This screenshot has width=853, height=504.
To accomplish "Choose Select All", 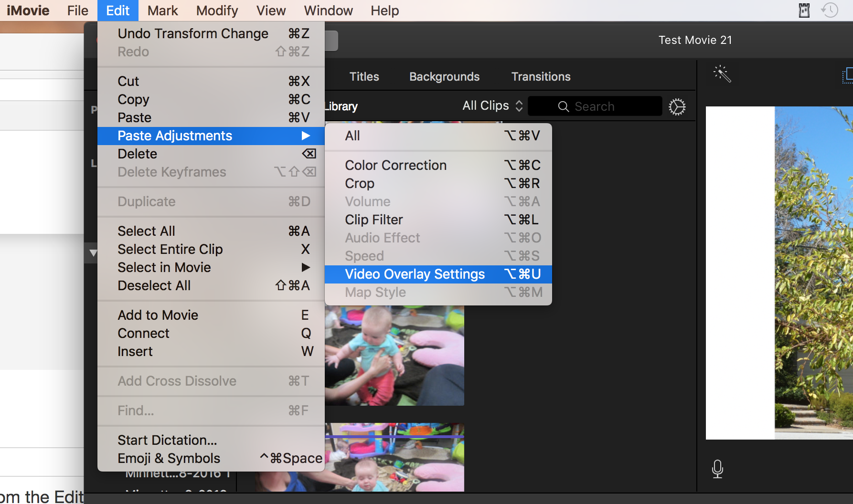I will click(211, 231).
